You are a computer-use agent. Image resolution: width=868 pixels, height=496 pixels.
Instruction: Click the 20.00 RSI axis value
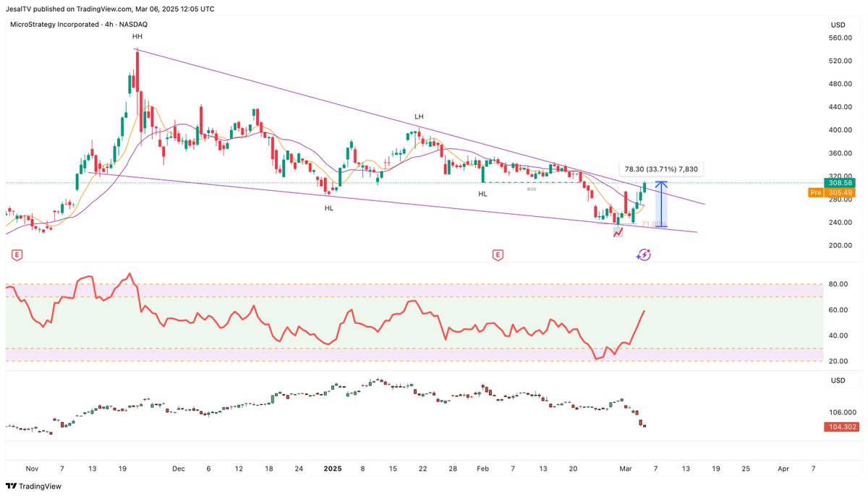(x=839, y=362)
